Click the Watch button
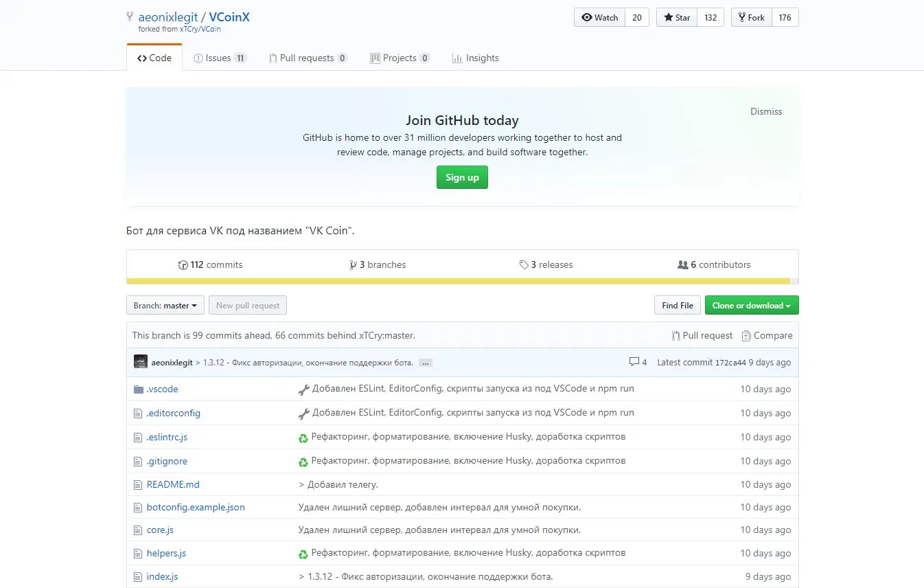 pyautogui.click(x=599, y=18)
